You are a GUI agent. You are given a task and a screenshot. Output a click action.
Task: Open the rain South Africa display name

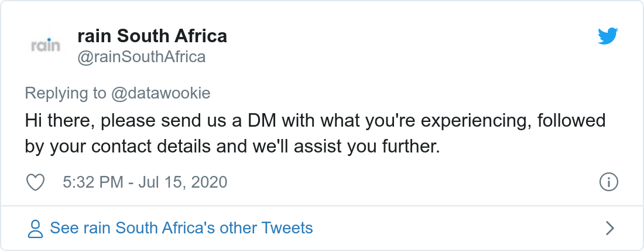tap(152, 36)
